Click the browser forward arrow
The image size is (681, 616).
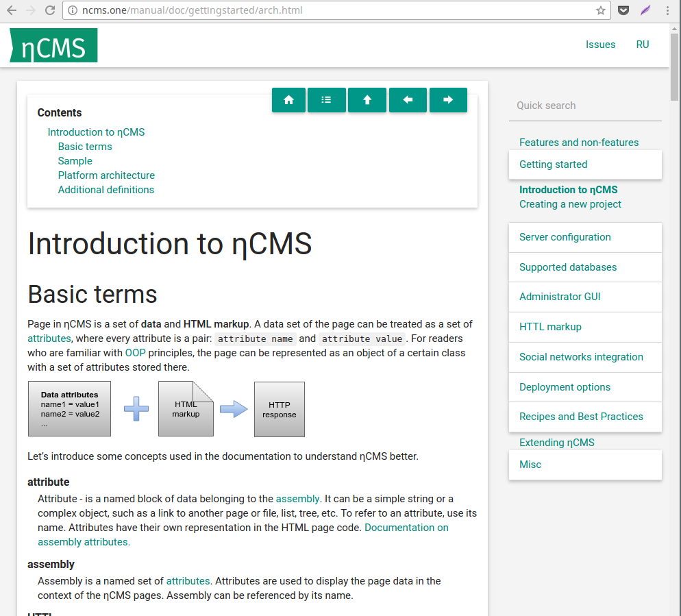(x=31, y=10)
